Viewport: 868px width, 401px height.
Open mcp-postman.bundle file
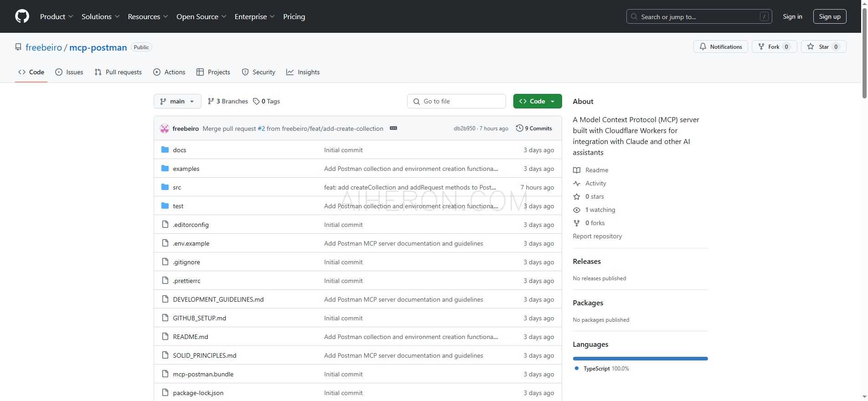click(203, 374)
